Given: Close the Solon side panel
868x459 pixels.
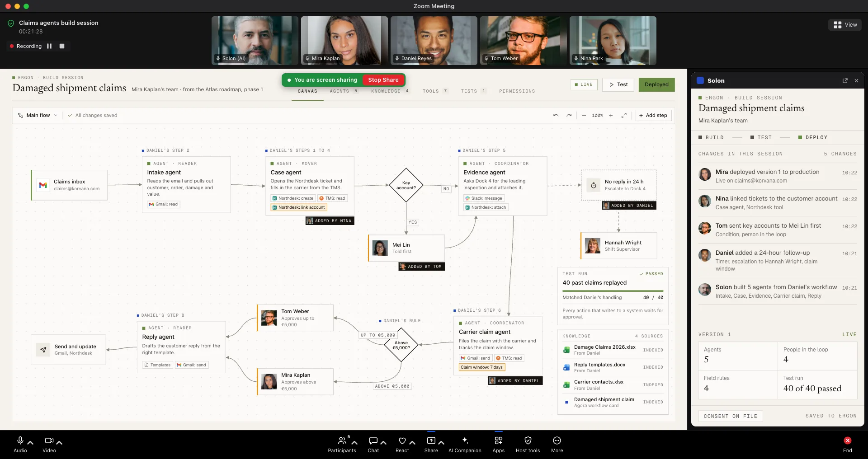Looking at the screenshot, I should tap(856, 80).
